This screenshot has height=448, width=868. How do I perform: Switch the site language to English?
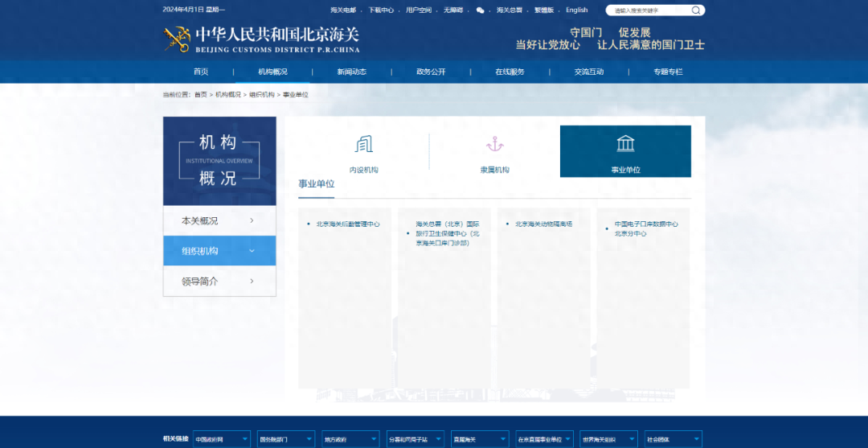[576, 10]
